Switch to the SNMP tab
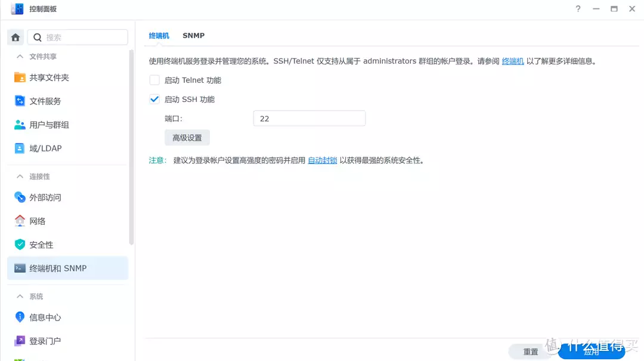The height and width of the screenshot is (361, 644). point(193,36)
